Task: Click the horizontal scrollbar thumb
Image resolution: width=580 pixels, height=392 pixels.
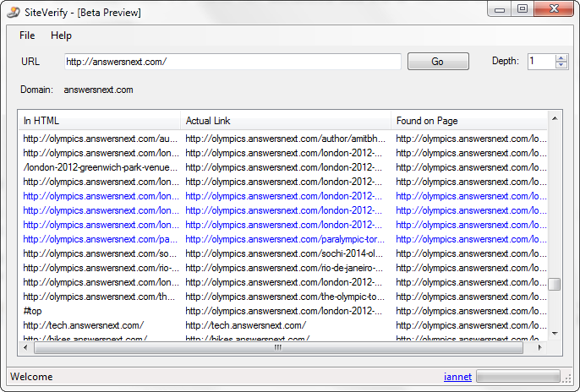Action: 278,347
